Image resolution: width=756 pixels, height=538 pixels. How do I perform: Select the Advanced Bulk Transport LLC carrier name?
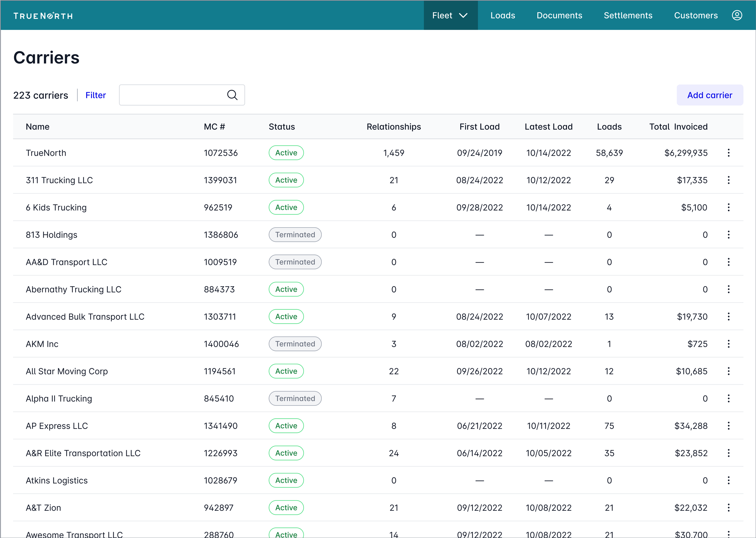pos(85,317)
